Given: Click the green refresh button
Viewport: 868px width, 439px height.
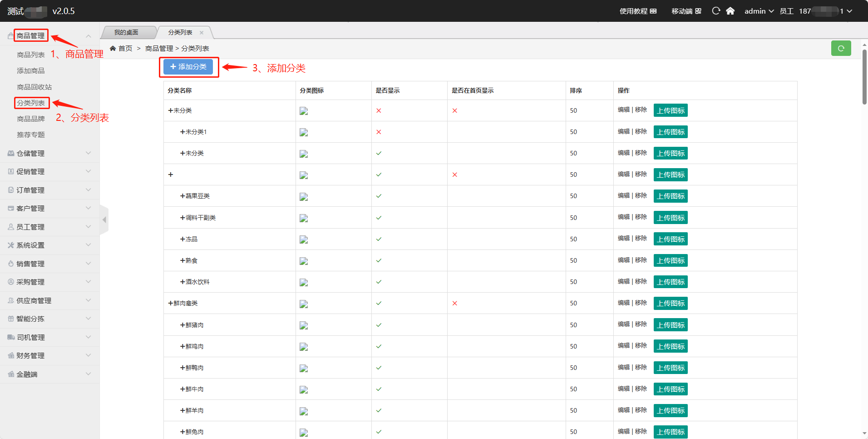Looking at the screenshot, I should click(x=841, y=48).
